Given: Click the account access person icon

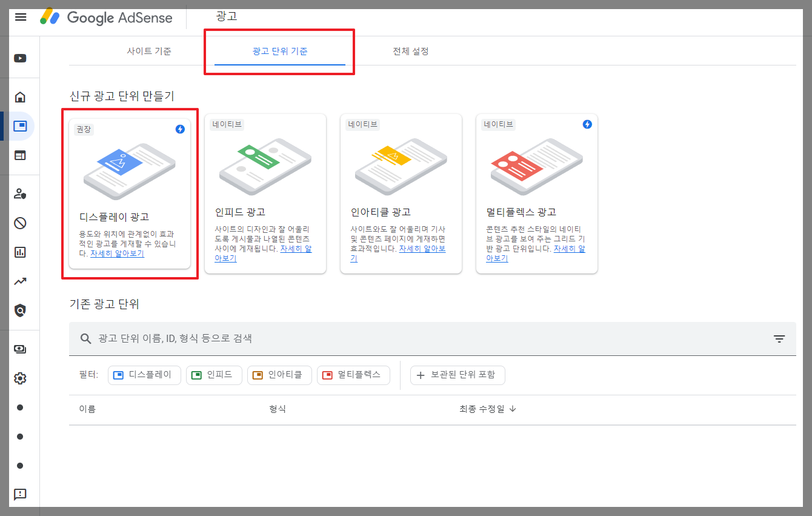Looking at the screenshot, I should (20, 193).
